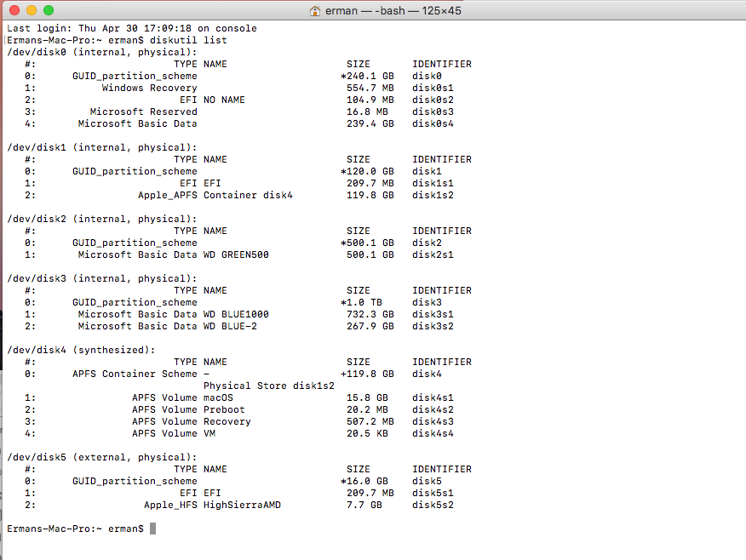Click the 'disk5s2' identifier
This screenshot has width=746, height=560.
point(433,505)
